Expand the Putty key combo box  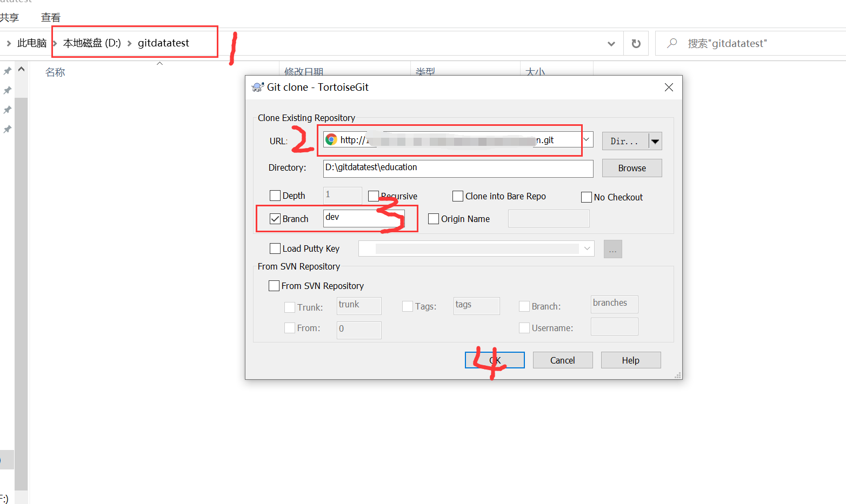point(587,248)
